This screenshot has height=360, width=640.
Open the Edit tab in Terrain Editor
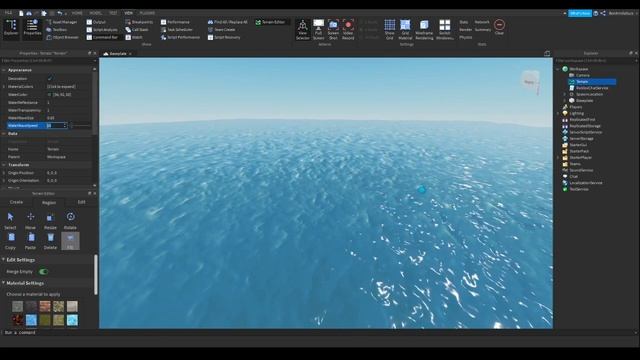pos(82,202)
